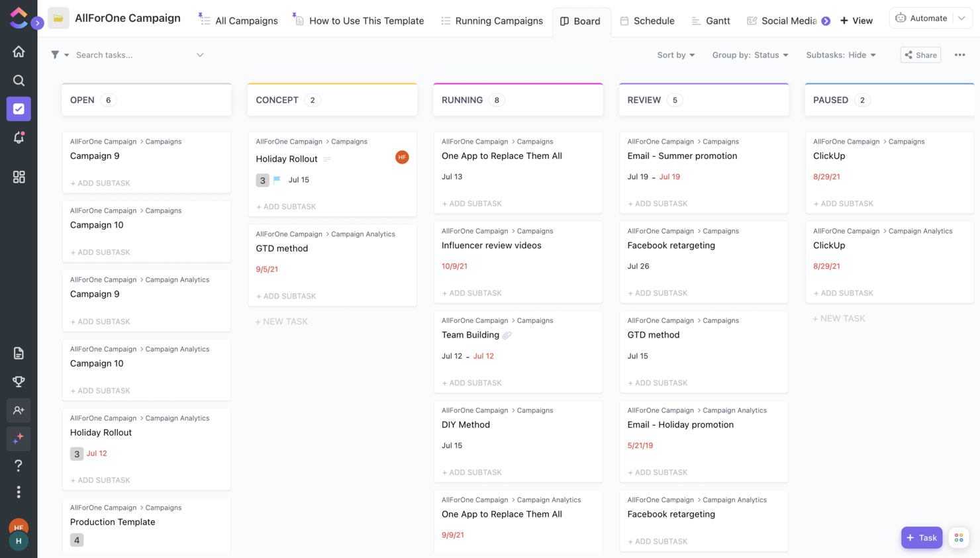Select the Board view tab
Screen dimensions: 980x558
click(581, 21)
